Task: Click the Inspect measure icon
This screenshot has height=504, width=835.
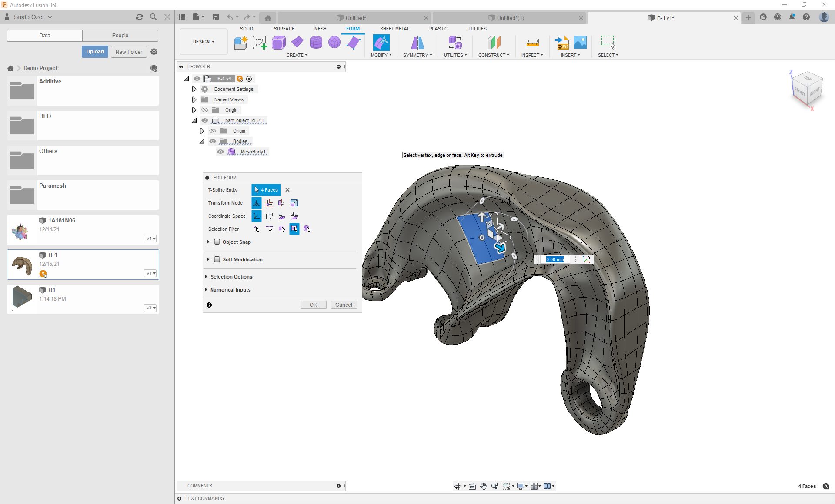Action: [x=532, y=43]
